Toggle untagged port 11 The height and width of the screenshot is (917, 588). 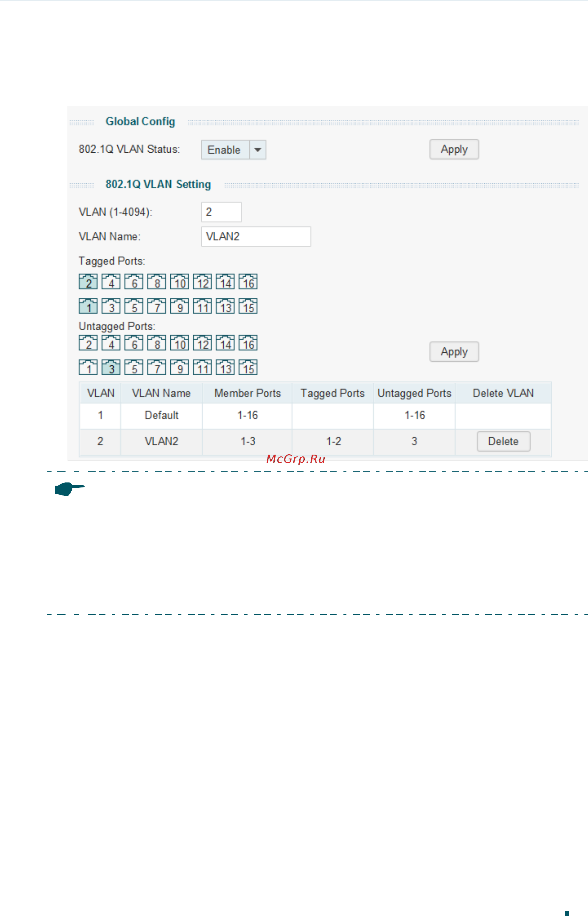tap(202, 367)
